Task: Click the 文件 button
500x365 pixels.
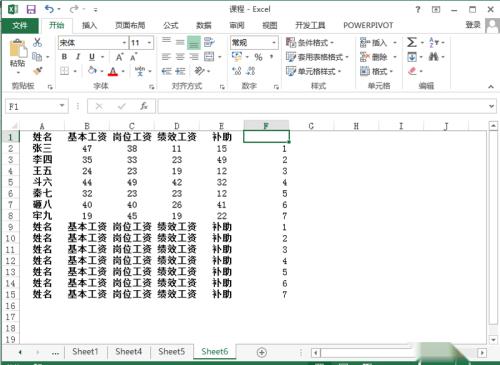Action: [20, 25]
